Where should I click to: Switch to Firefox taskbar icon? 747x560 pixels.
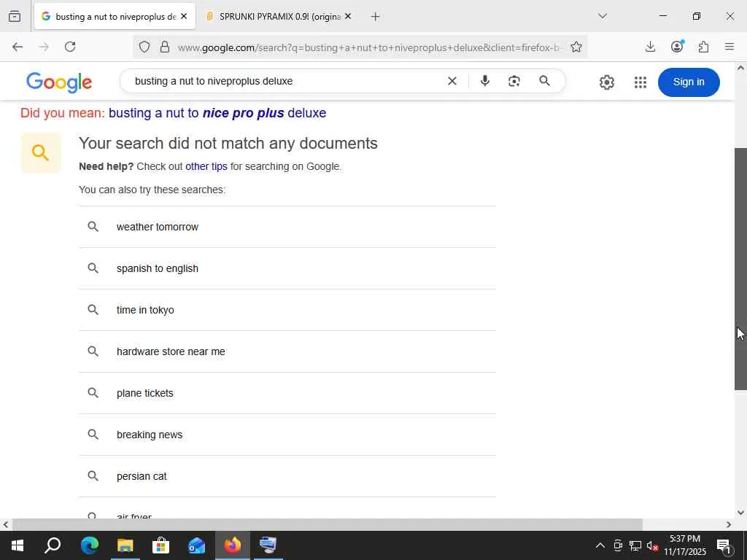tap(233, 545)
